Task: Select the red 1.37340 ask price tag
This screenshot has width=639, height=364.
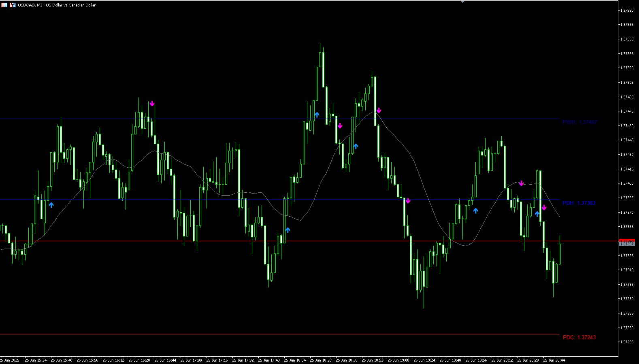Action: [x=627, y=241]
